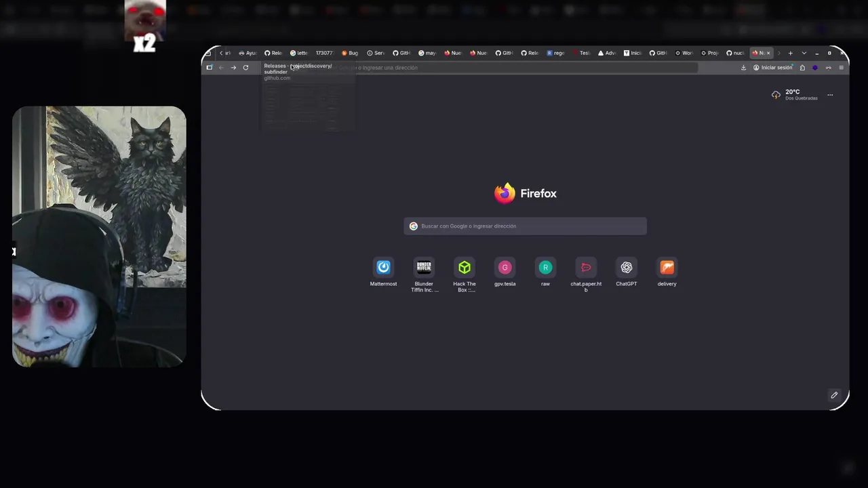Open the ChatGPT shortcut tile

click(x=627, y=272)
